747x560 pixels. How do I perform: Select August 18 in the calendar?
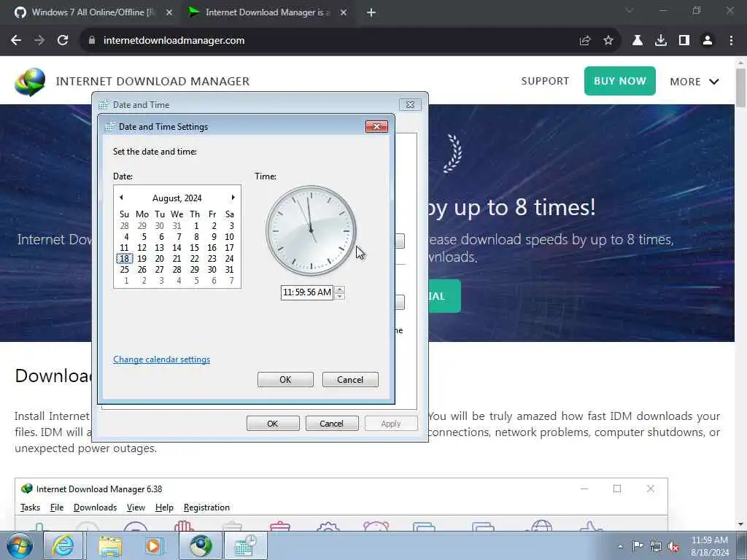(x=124, y=259)
